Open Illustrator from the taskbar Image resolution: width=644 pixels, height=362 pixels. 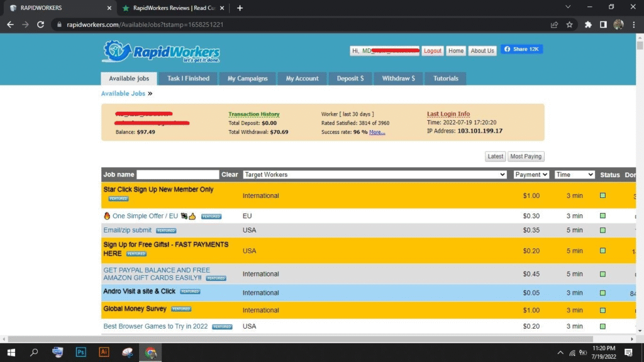pyautogui.click(x=104, y=352)
